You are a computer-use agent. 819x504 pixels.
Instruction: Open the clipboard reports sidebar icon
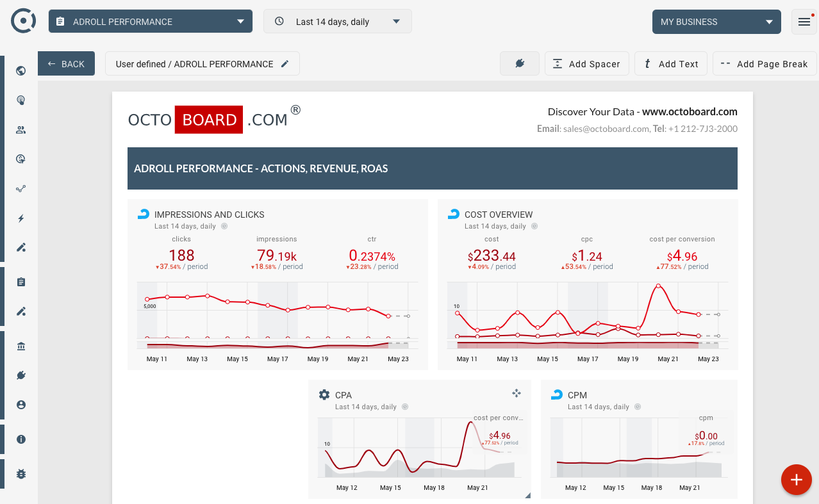point(21,282)
